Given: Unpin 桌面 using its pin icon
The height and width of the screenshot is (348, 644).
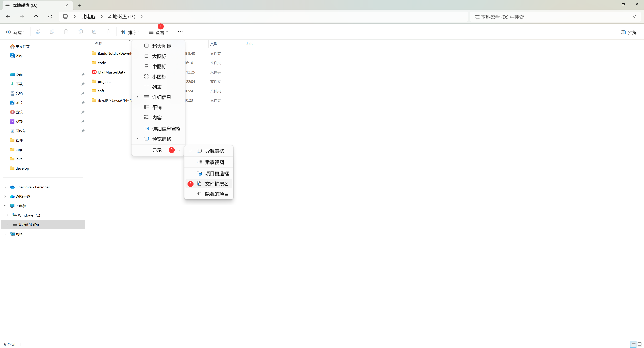Looking at the screenshot, I should 83,75.
